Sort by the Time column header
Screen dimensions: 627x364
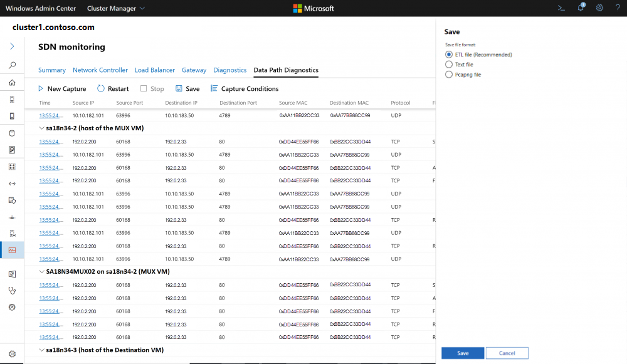[45, 103]
